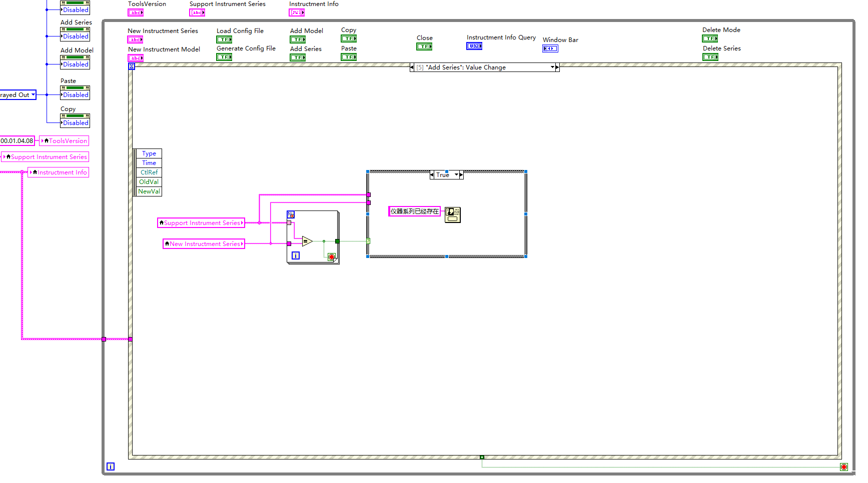
Task: Click the Add Model Disabled property node
Action: click(75, 61)
